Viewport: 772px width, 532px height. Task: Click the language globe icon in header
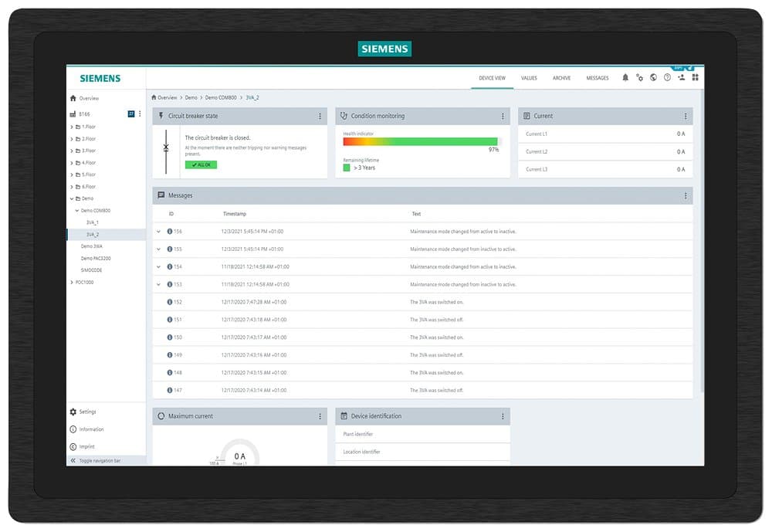tap(653, 78)
